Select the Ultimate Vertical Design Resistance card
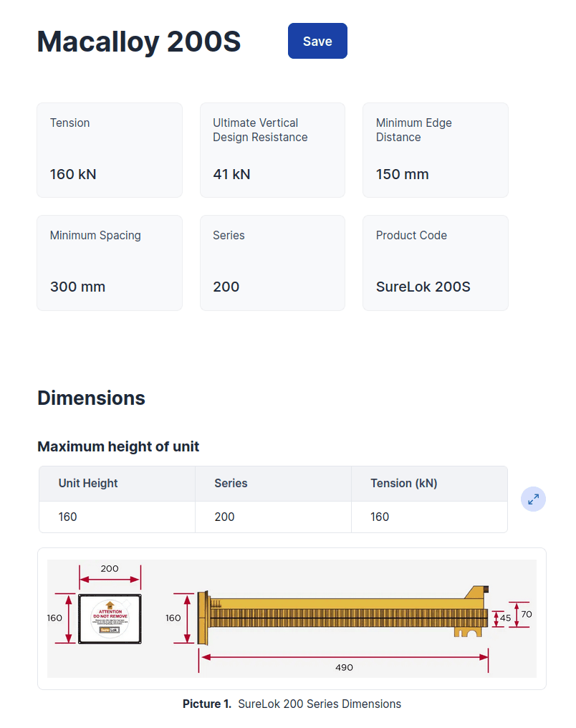The height and width of the screenshot is (728, 576). click(x=272, y=150)
